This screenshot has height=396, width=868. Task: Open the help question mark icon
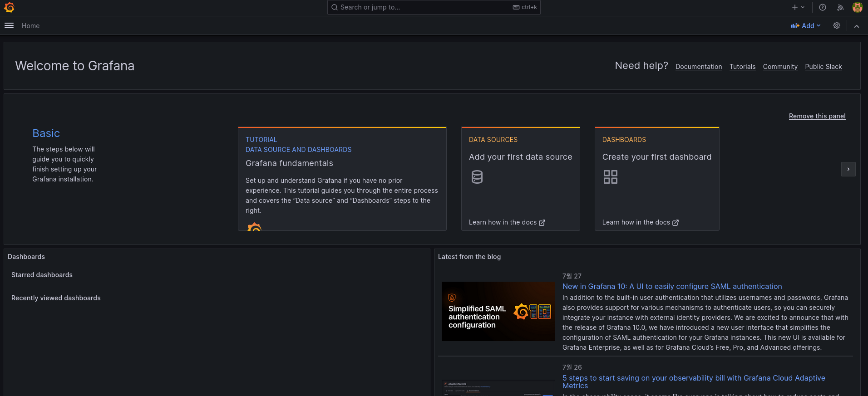tap(822, 7)
